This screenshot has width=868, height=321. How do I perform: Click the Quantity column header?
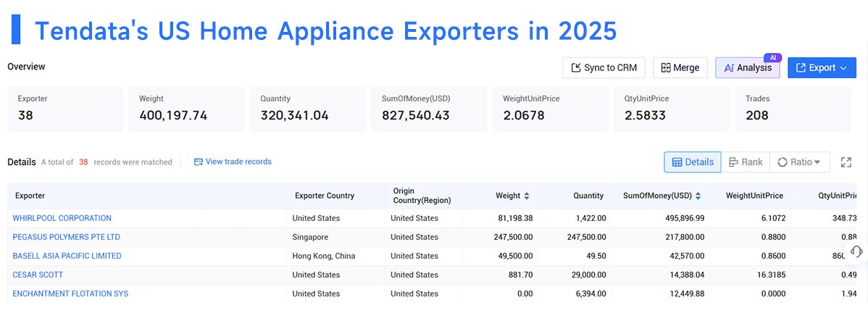pyautogui.click(x=588, y=196)
